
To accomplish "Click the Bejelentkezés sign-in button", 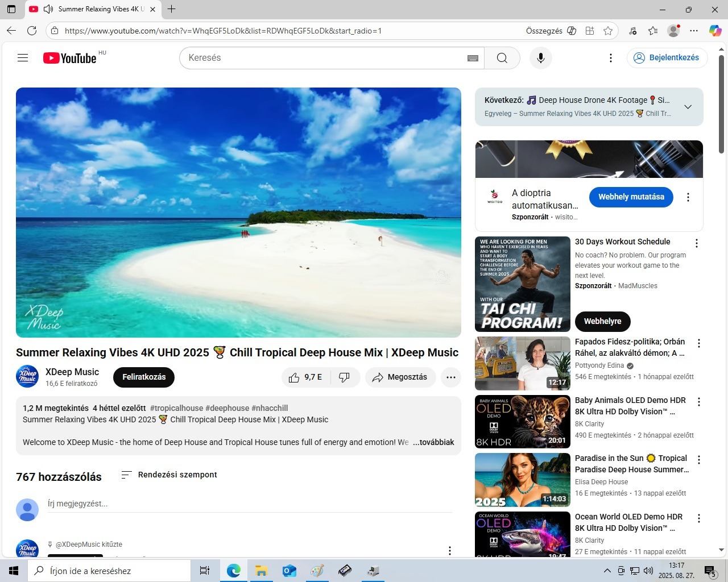I will click(667, 58).
